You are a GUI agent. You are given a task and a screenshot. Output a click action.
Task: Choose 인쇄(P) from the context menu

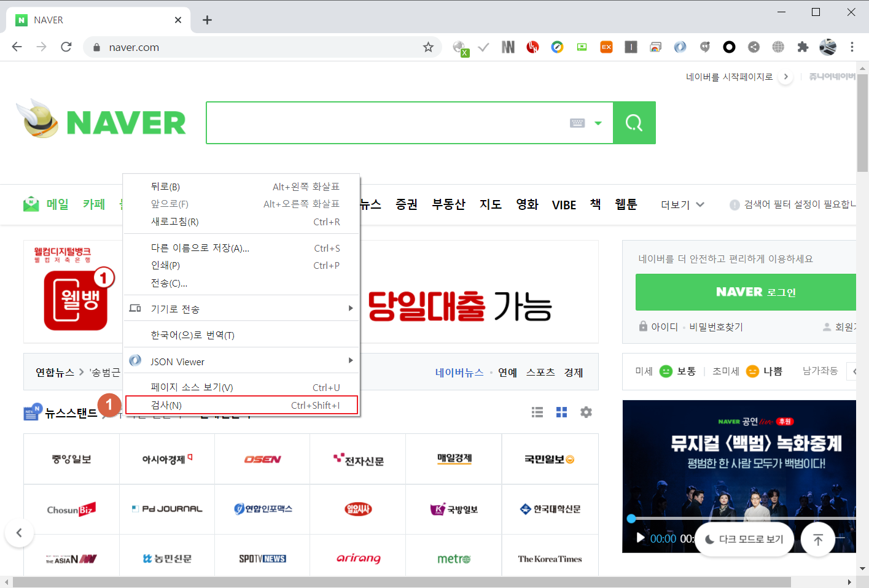(241, 265)
